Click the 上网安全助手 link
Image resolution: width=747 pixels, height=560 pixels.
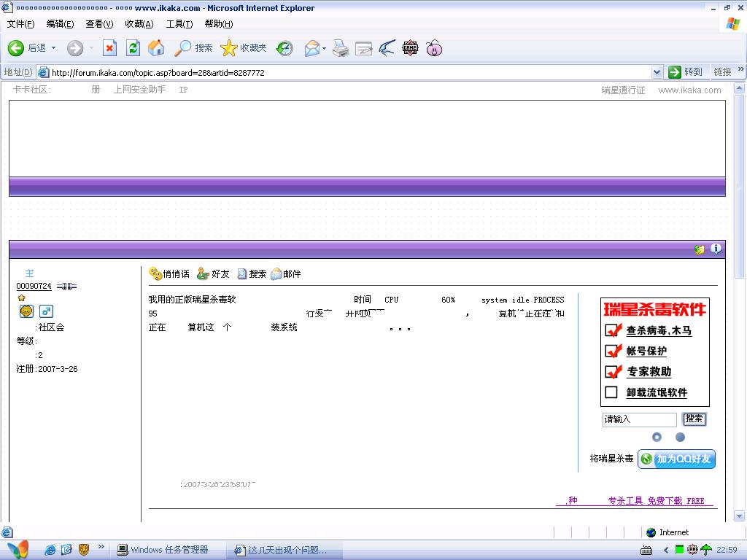click(x=139, y=90)
